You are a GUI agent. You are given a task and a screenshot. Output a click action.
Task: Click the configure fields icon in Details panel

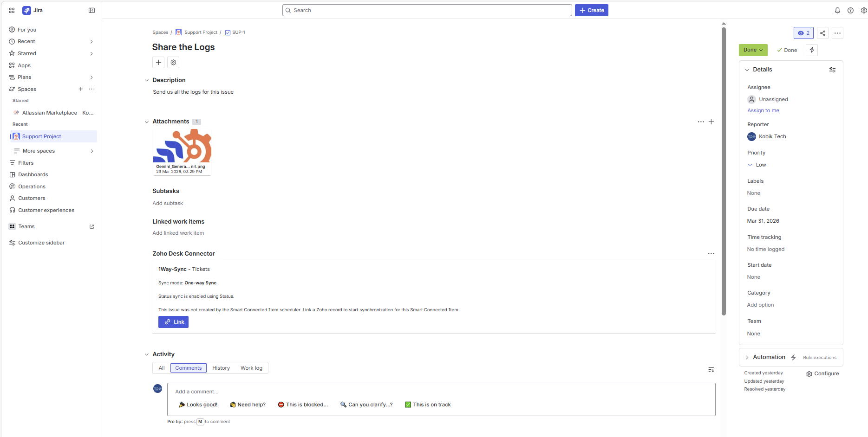click(832, 70)
